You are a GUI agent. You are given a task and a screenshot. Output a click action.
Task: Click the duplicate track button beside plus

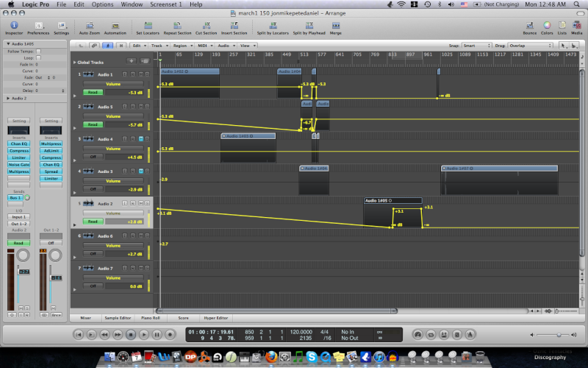click(x=144, y=61)
